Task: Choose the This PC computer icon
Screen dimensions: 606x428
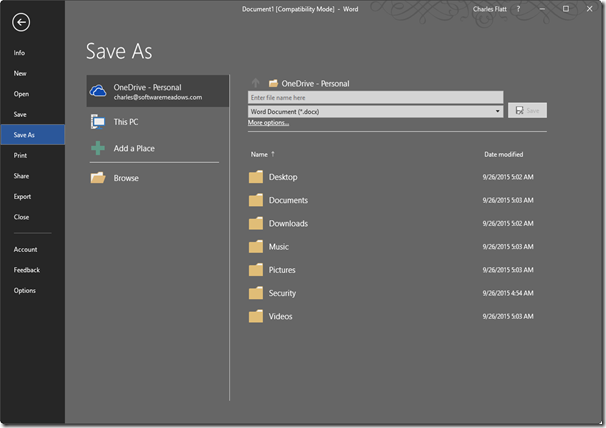Action: pos(98,121)
